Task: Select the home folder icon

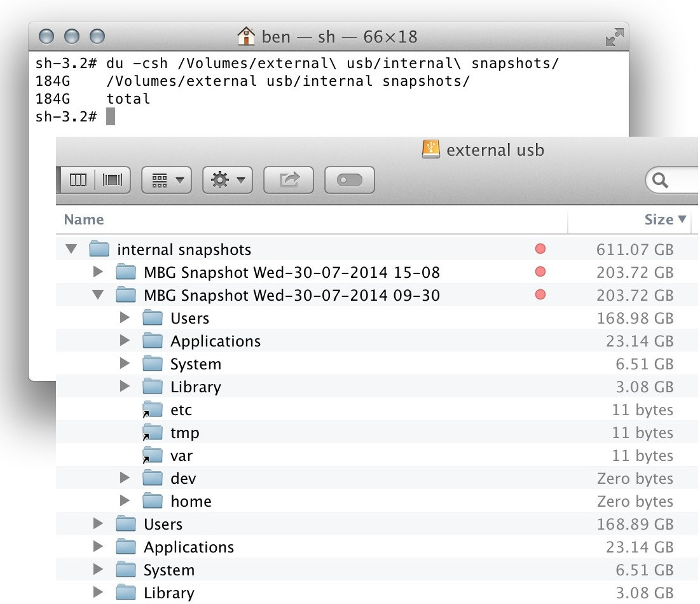Action: (153, 501)
